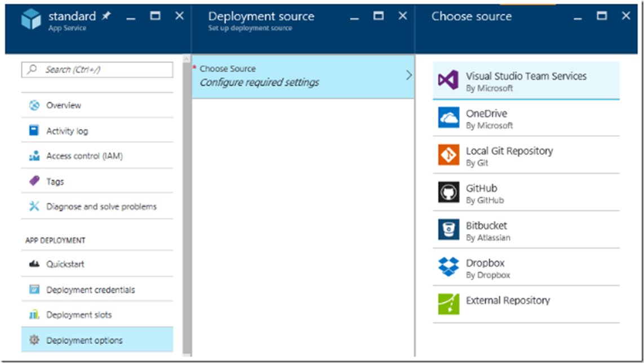Open the Activity log menu item

pos(97,131)
